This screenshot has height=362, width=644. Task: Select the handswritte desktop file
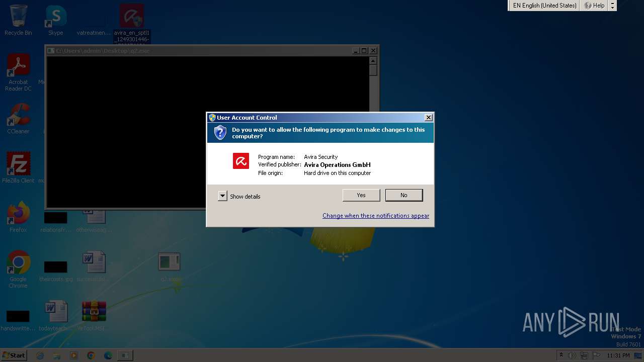click(18, 320)
